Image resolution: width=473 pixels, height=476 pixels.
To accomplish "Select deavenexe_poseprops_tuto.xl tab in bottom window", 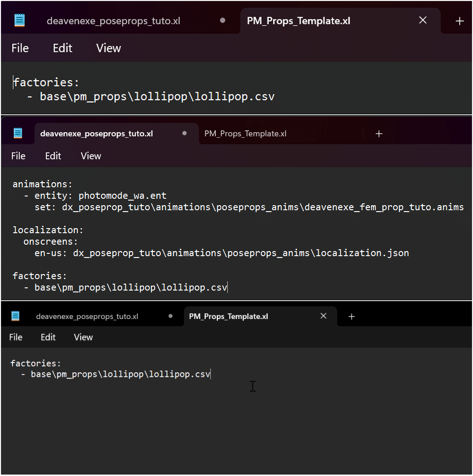I will click(x=87, y=316).
